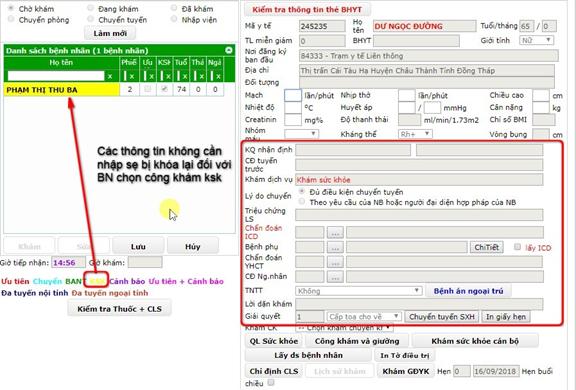Open lookup button for Bệnh phụ
Viewport: 576px width, 390px height.
coord(335,248)
